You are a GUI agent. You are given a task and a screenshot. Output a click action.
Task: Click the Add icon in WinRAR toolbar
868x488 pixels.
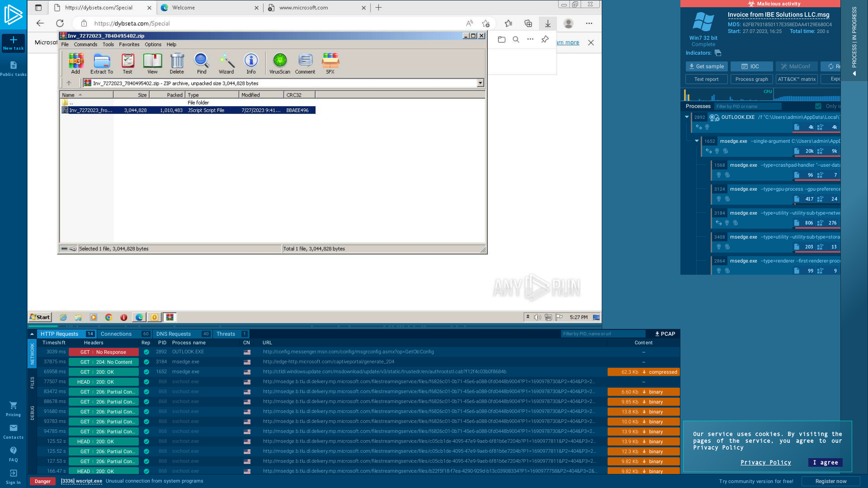click(75, 63)
